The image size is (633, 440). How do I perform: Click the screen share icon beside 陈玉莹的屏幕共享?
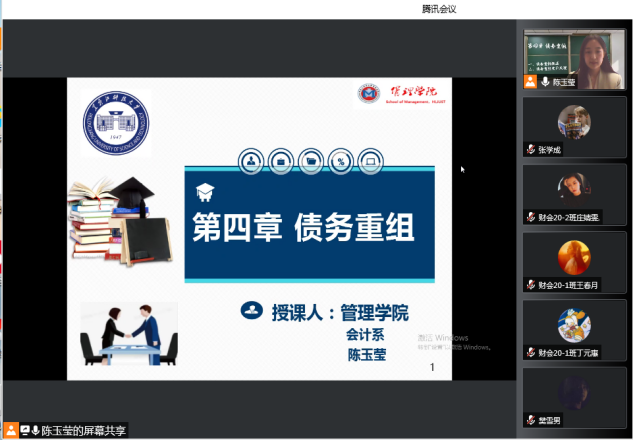tap(25, 430)
